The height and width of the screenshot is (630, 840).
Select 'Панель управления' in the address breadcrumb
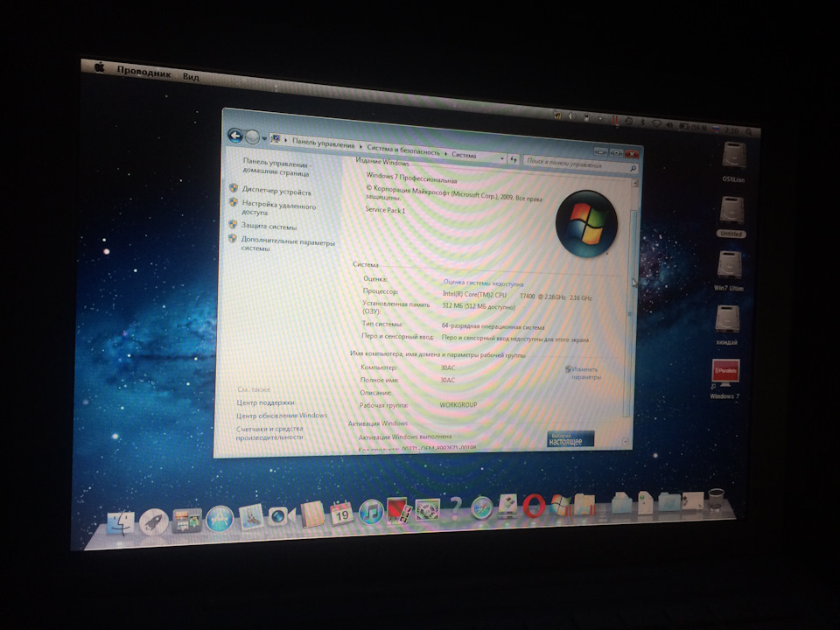pyautogui.click(x=323, y=143)
